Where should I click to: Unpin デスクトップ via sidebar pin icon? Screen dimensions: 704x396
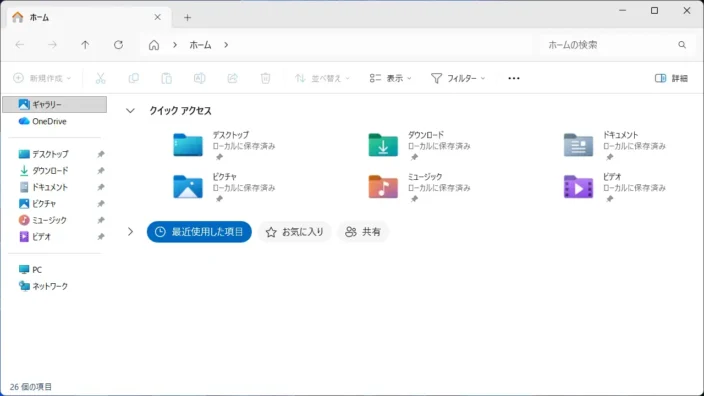[x=101, y=154]
